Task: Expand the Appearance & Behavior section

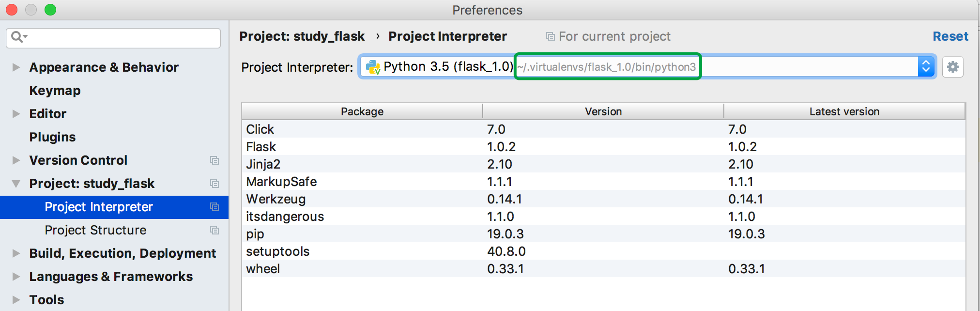Action: point(16,67)
